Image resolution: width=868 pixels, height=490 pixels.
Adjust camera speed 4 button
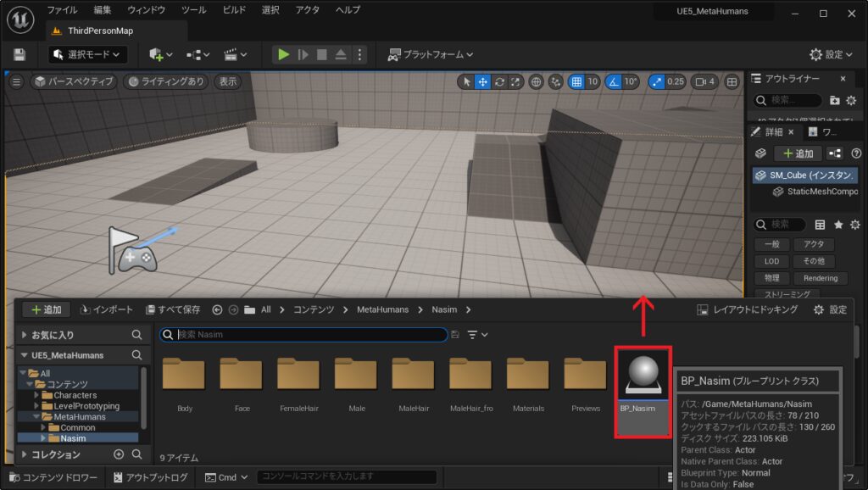704,82
